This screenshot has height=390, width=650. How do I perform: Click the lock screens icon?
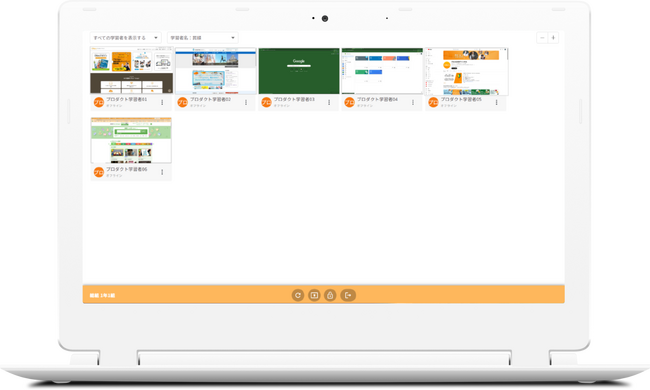point(330,295)
